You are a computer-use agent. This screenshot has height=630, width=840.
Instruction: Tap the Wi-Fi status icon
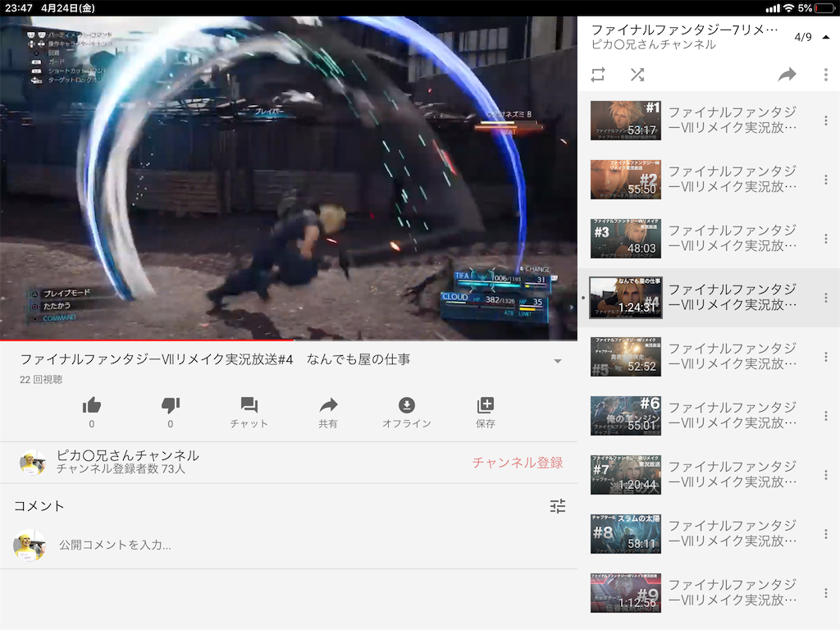[788, 8]
